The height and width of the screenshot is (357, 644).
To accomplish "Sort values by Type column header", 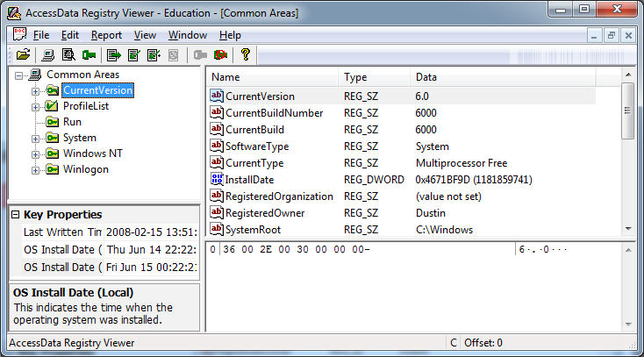I will coord(374,77).
